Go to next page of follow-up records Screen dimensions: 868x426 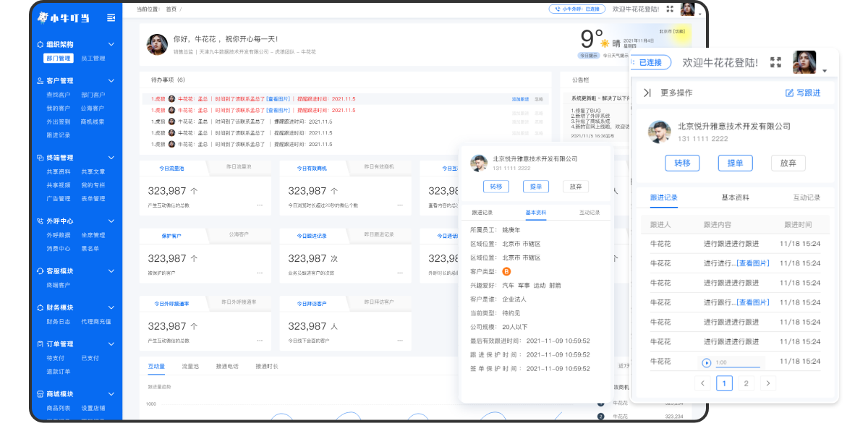click(x=769, y=383)
